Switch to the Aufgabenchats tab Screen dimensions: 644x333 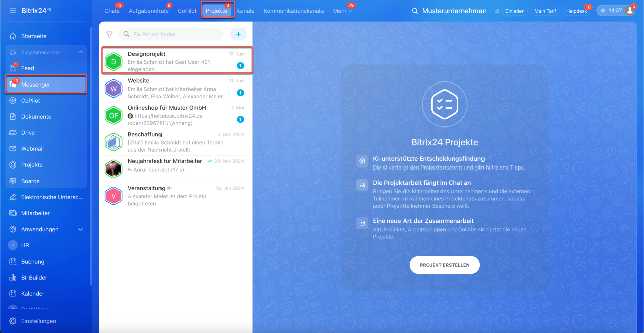coord(148,11)
